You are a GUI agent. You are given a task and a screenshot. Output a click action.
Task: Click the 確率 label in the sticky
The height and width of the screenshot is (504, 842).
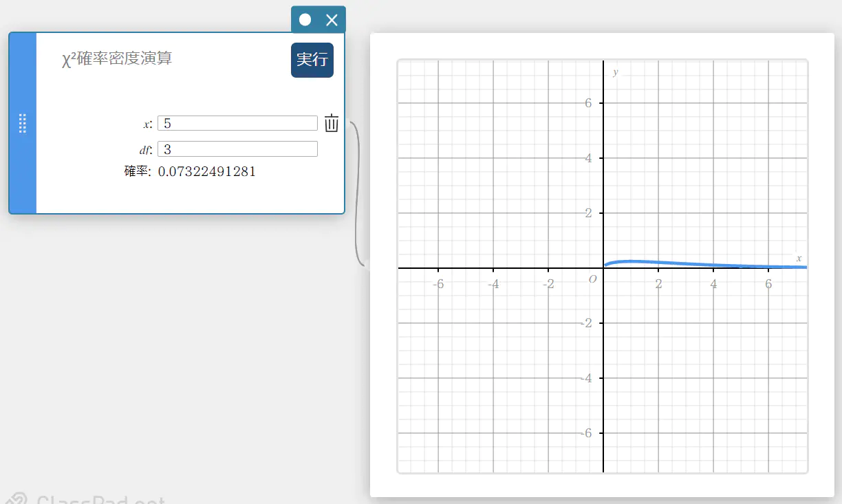pos(137,172)
